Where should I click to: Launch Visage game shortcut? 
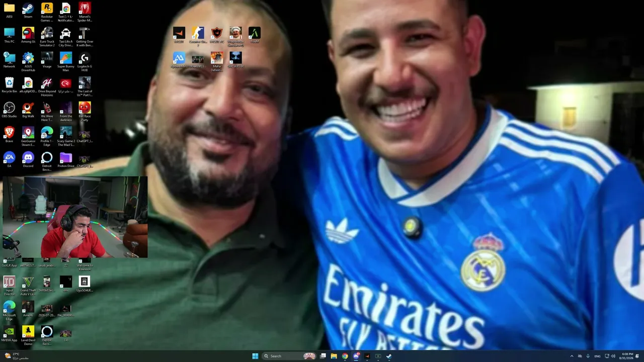(x=47, y=60)
